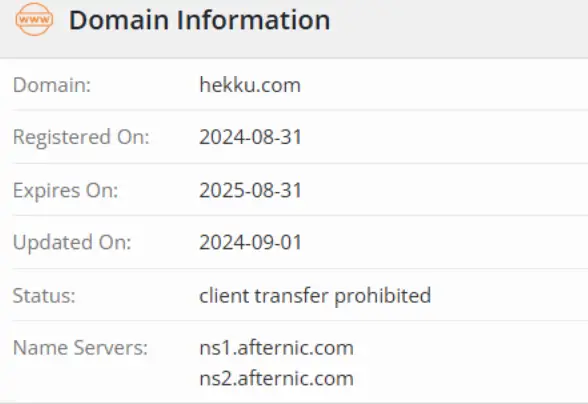Image resolution: width=588 pixels, height=404 pixels.
Task: Select the hekku.com domain value
Action: tap(250, 85)
